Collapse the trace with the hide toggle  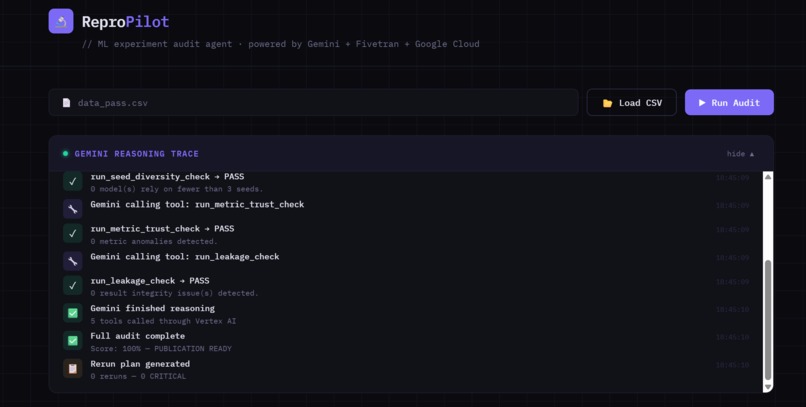pos(740,154)
